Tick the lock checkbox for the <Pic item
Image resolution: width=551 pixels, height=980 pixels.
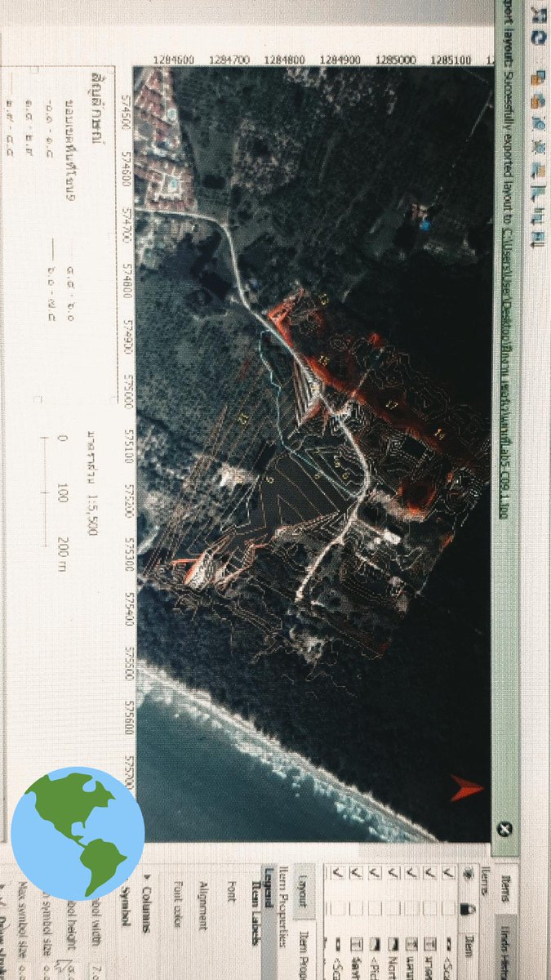click(x=375, y=908)
